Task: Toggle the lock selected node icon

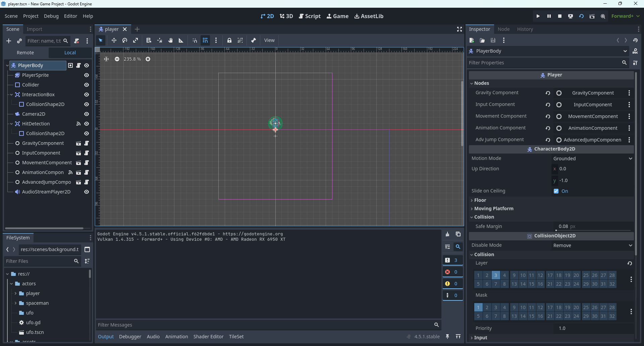Action: coord(229,40)
